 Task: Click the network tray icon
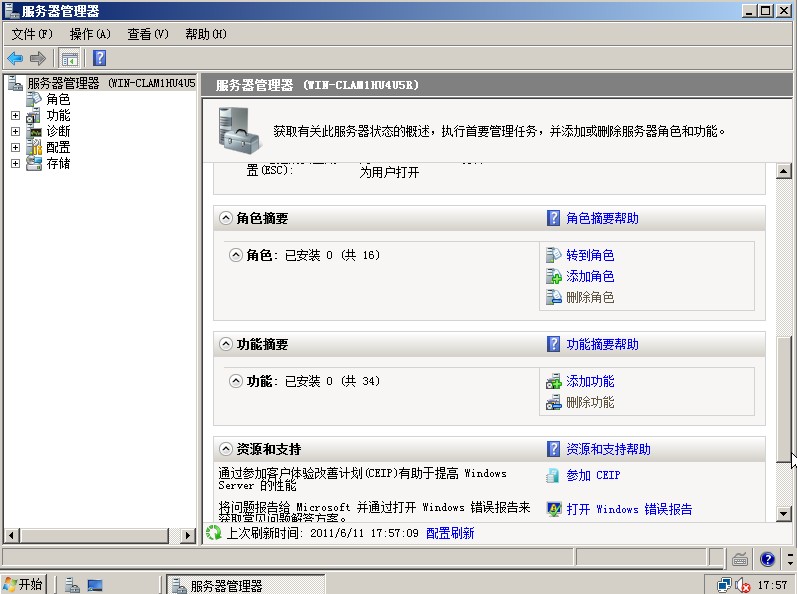(724, 585)
